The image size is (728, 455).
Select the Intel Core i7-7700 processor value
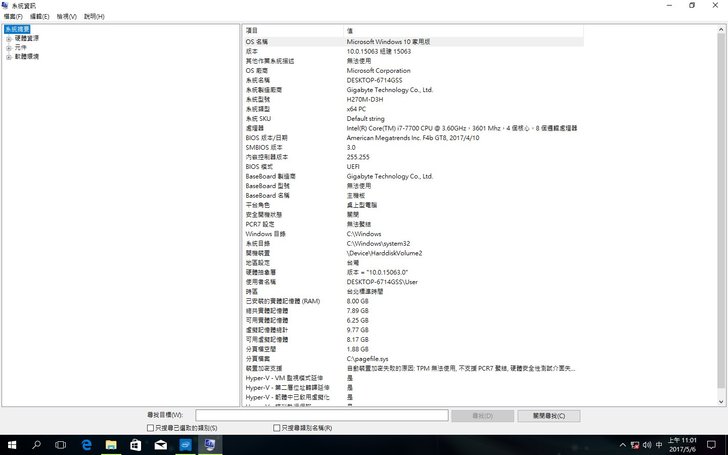pos(462,128)
